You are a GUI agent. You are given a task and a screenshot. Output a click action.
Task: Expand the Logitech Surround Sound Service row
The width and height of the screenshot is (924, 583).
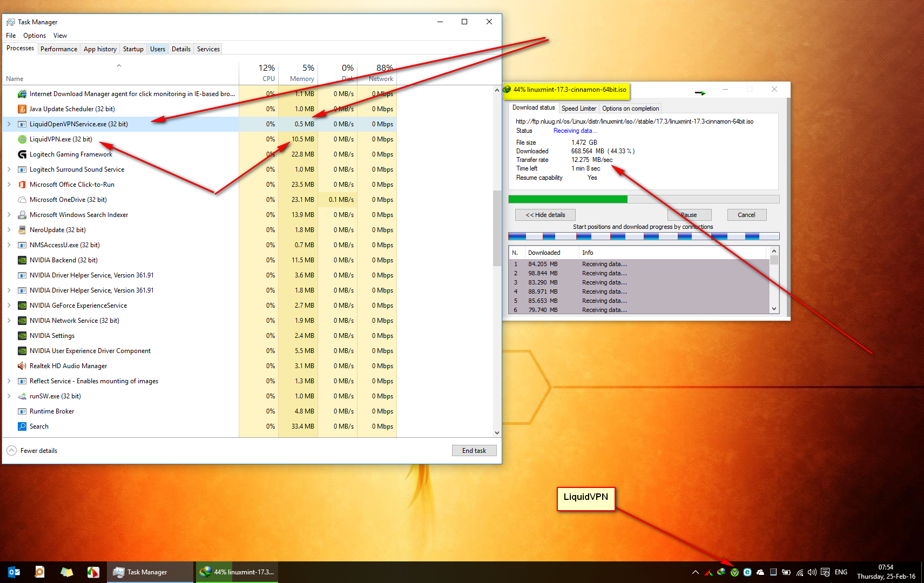pyautogui.click(x=9, y=170)
